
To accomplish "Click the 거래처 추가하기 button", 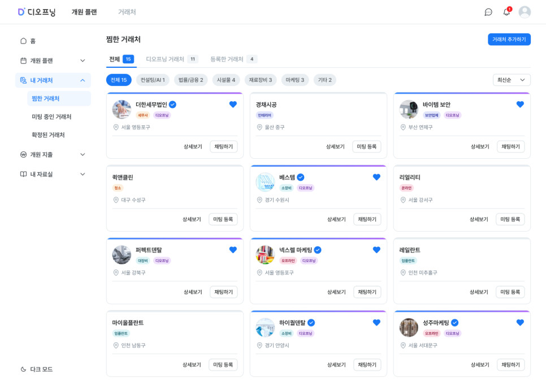I will tap(509, 40).
